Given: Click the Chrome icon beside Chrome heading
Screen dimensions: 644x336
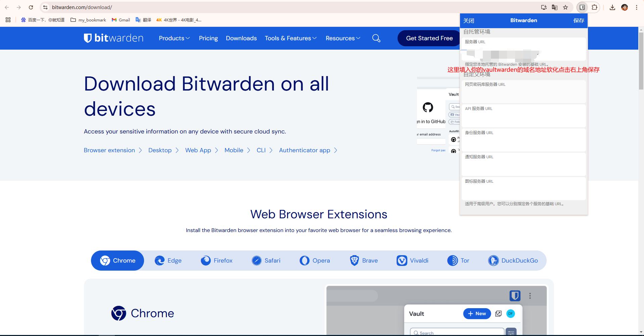Looking at the screenshot, I should pyautogui.click(x=119, y=313).
